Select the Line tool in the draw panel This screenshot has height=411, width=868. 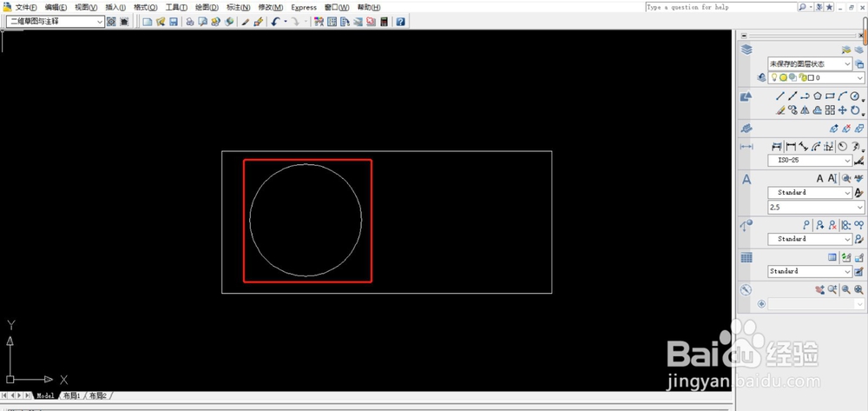pyautogui.click(x=780, y=96)
